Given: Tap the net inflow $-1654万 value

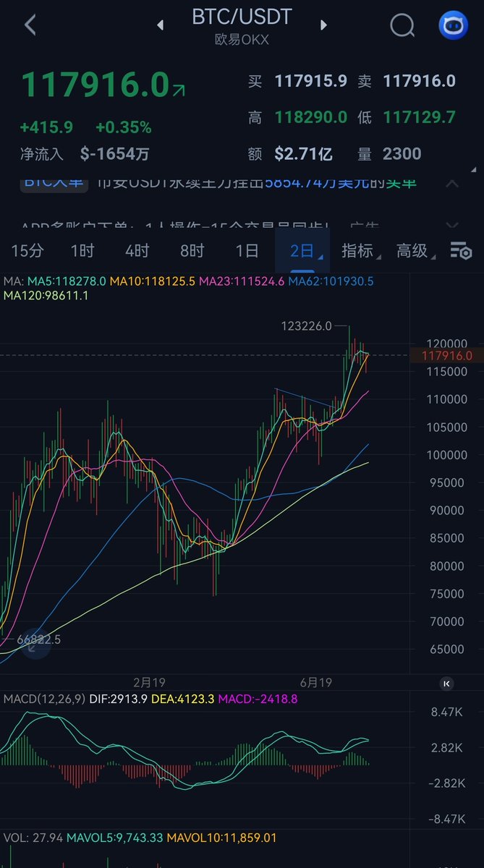Looking at the screenshot, I should coord(115,153).
